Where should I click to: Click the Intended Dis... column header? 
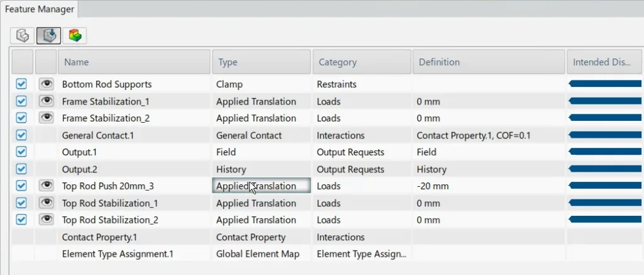click(604, 62)
